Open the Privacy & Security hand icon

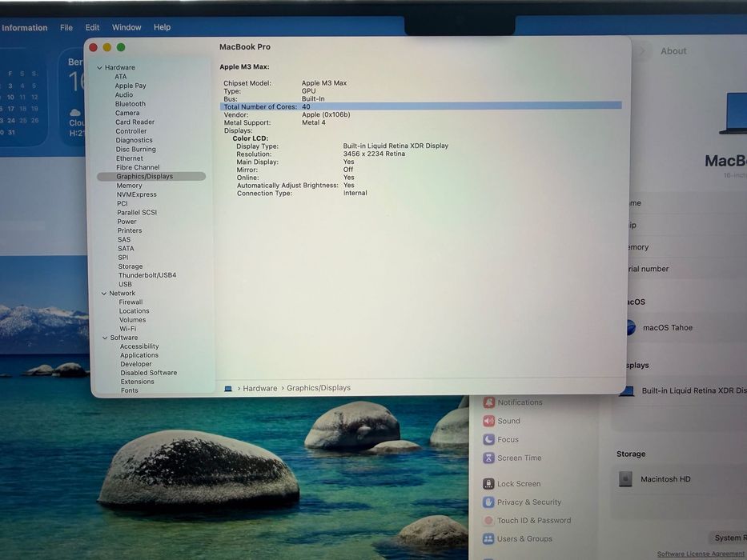tap(488, 502)
